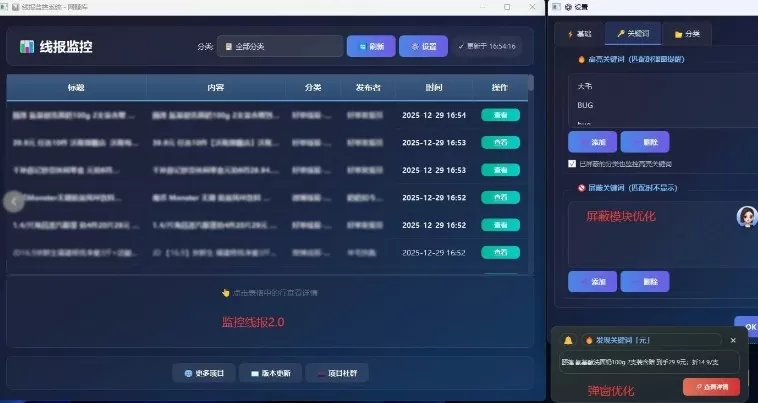Close the keyword notification popup
Viewport: 758px width, 403px height.
(733, 340)
